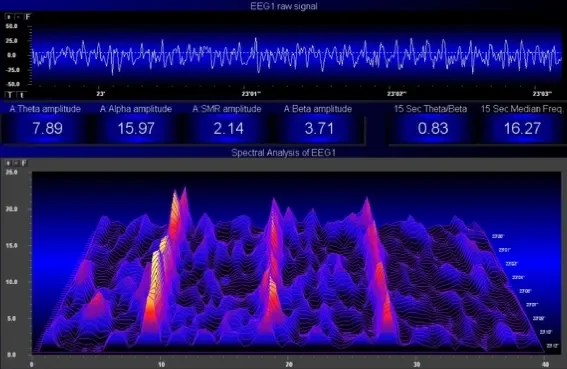
Task: Click the 'Spectral Analysis of EEG1' title
Action: 284,153
